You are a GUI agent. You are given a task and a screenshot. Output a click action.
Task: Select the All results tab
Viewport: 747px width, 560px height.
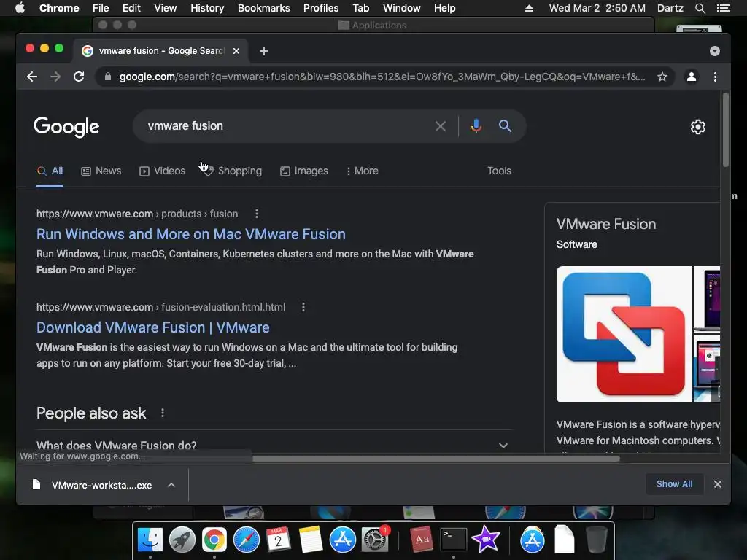50,171
